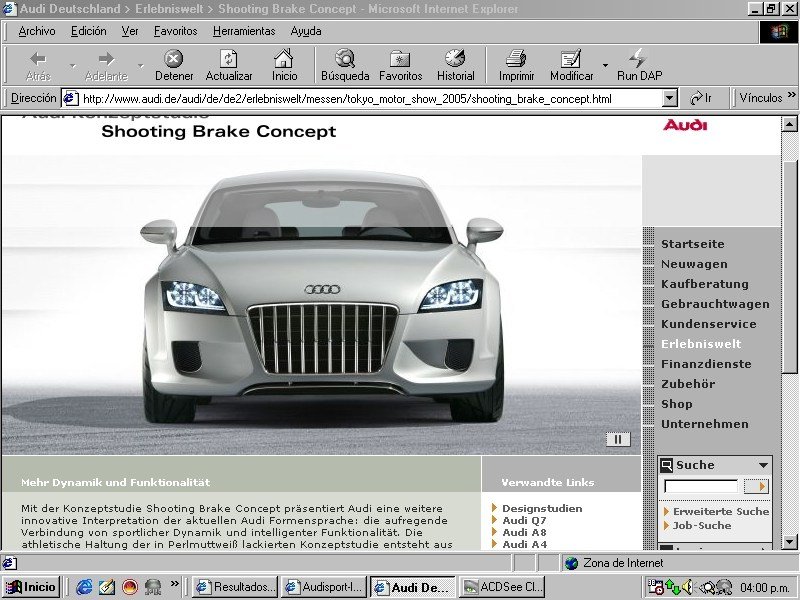800x600 pixels.
Task: Open the Zubehör navigation link
Action: click(x=688, y=384)
